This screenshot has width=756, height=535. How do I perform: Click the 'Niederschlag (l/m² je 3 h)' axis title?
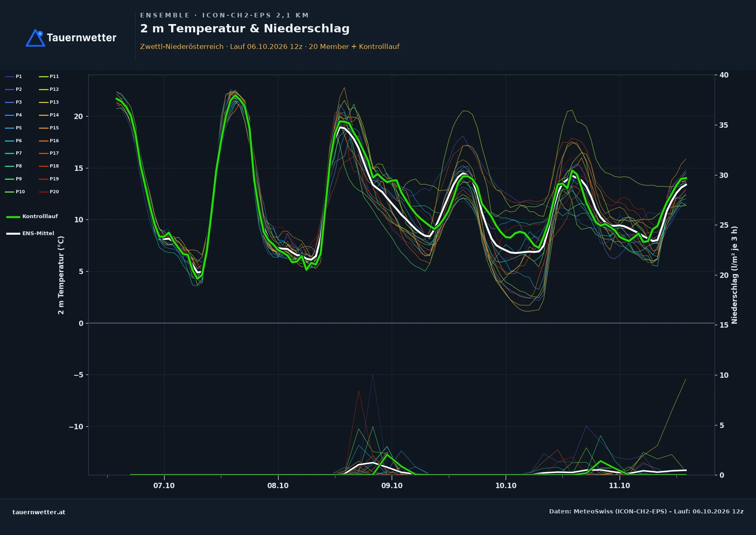734,275
